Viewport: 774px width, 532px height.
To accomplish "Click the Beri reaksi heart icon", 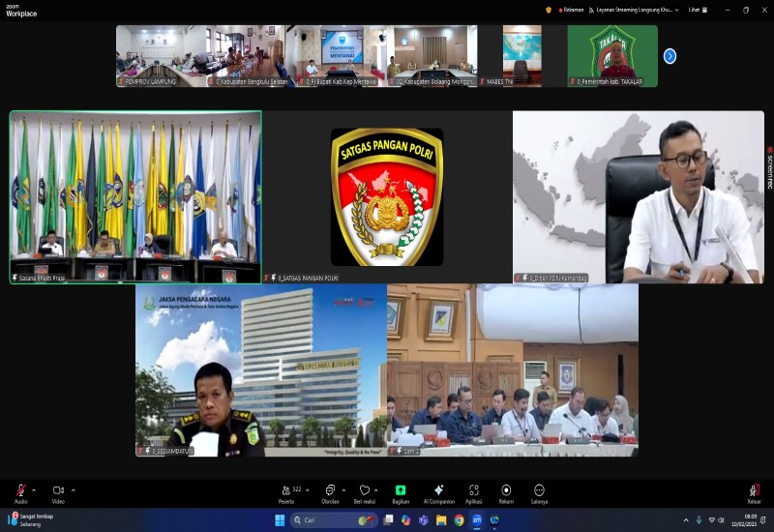I will click(365, 491).
